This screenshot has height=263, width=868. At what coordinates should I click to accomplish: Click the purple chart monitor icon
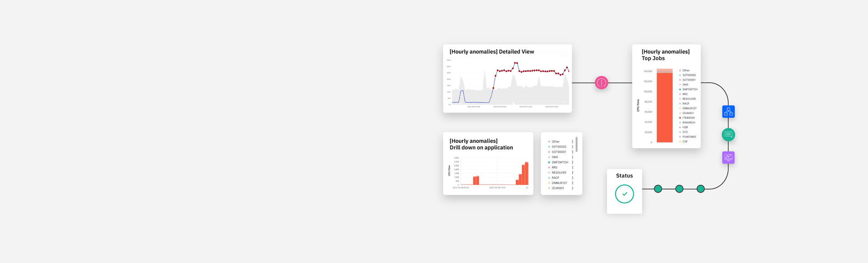728,158
